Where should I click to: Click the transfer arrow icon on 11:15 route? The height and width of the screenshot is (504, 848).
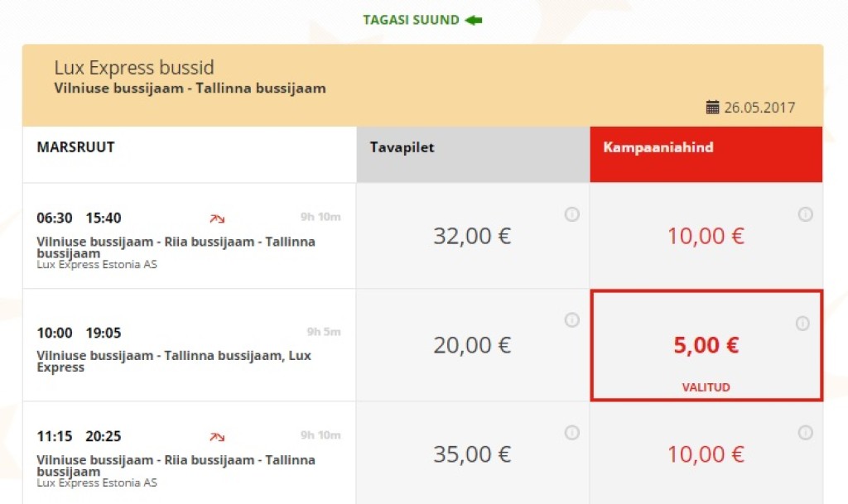(x=217, y=436)
